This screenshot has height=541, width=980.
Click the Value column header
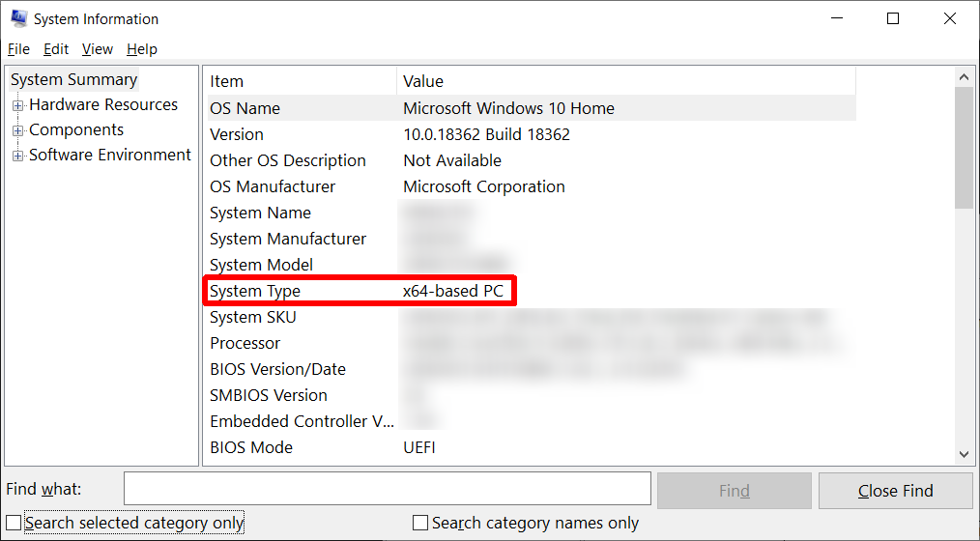click(626, 81)
